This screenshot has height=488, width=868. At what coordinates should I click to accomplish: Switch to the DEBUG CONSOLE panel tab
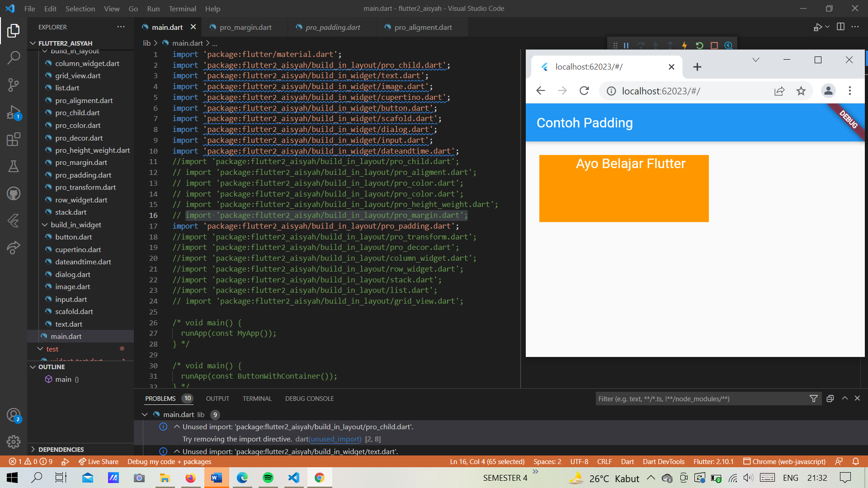tap(309, 399)
